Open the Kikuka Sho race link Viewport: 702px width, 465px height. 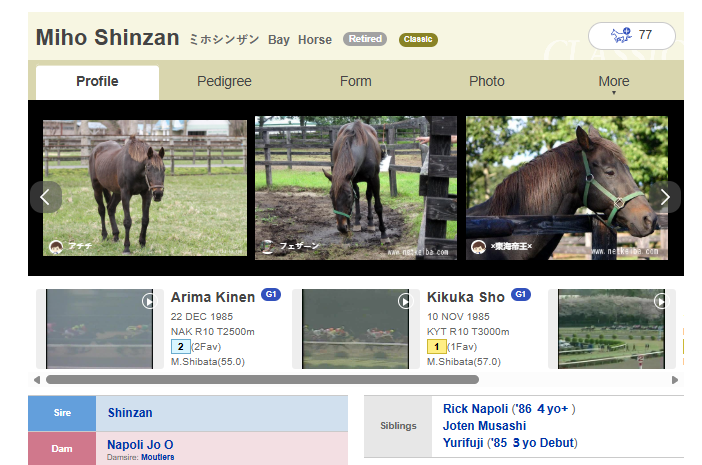tap(466, 297)
